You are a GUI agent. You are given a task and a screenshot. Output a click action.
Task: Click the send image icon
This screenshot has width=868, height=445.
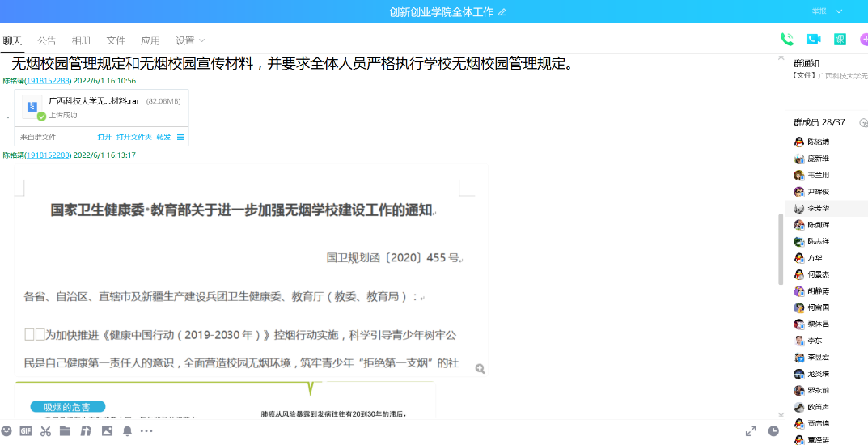[107, 431]
